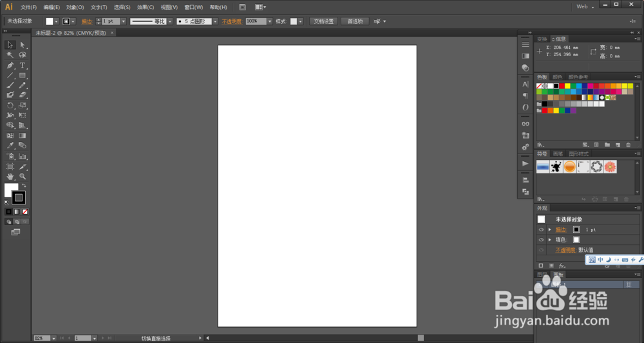Select the orange sphere symbol thumbnail
This screenshot has height=343, width=644.
pyautogui.click(x=570, y=166)
